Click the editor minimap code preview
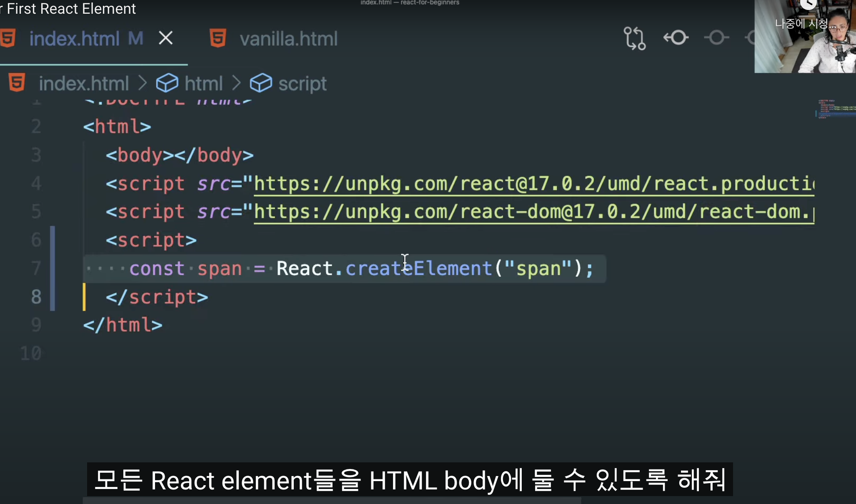This screenshot has width=856, height=504. [x=833, y=109]
